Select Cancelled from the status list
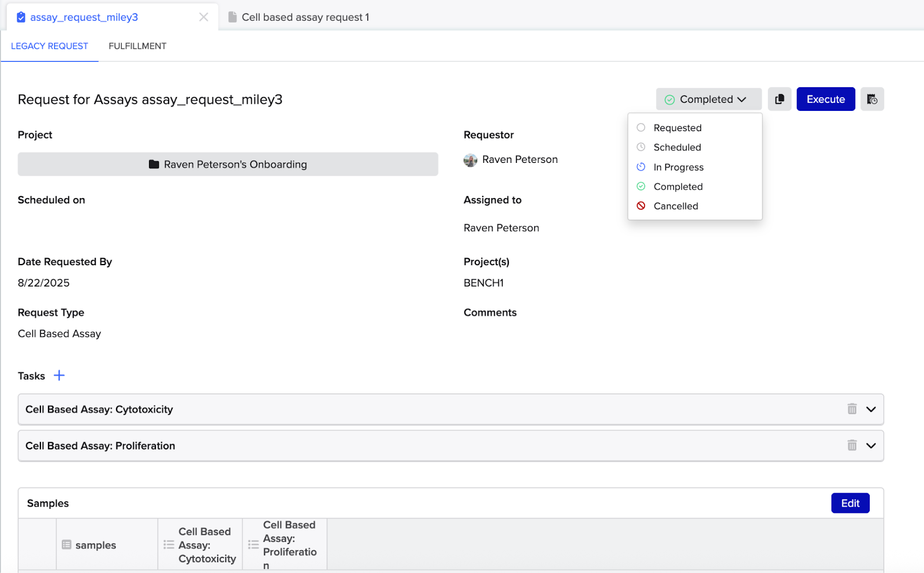The width and height of the screenshot is (924, 573). pyautogui.click(x=675, y=206)
